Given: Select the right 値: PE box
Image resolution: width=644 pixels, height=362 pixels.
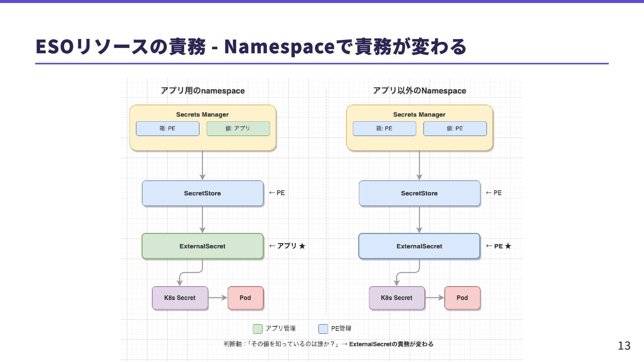Looking at the screenshot, I should 455,129.
